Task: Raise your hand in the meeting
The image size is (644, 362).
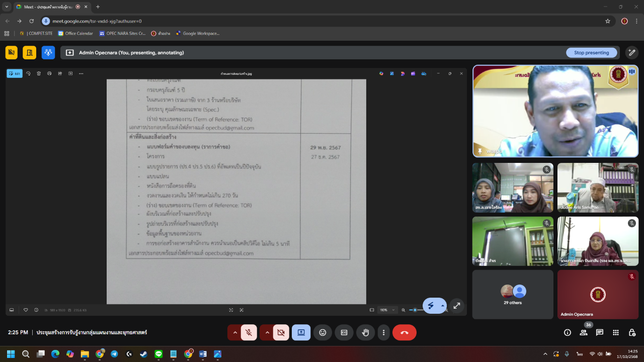Action: click(x=366, y=332)
